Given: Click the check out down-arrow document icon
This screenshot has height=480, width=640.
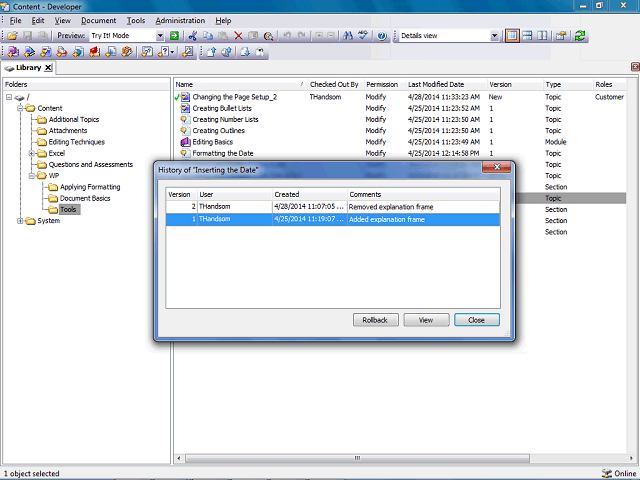Looking at the screenshot, I should (x=245, y=52).
